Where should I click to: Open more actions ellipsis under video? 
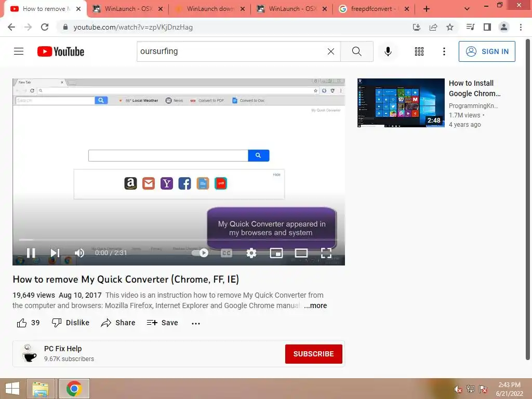pyautogui.click(x=196, y=323)
